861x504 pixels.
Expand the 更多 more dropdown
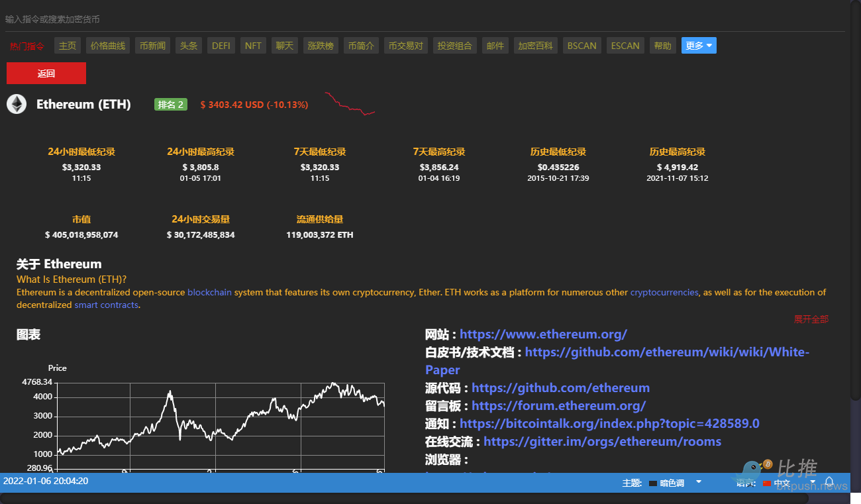click(x=699, y=46)
